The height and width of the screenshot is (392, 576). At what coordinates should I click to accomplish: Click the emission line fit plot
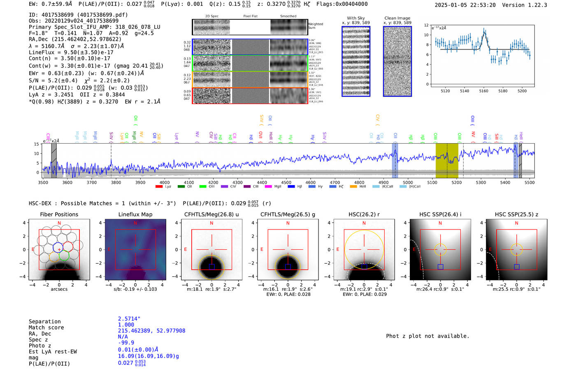click(482, 56)
